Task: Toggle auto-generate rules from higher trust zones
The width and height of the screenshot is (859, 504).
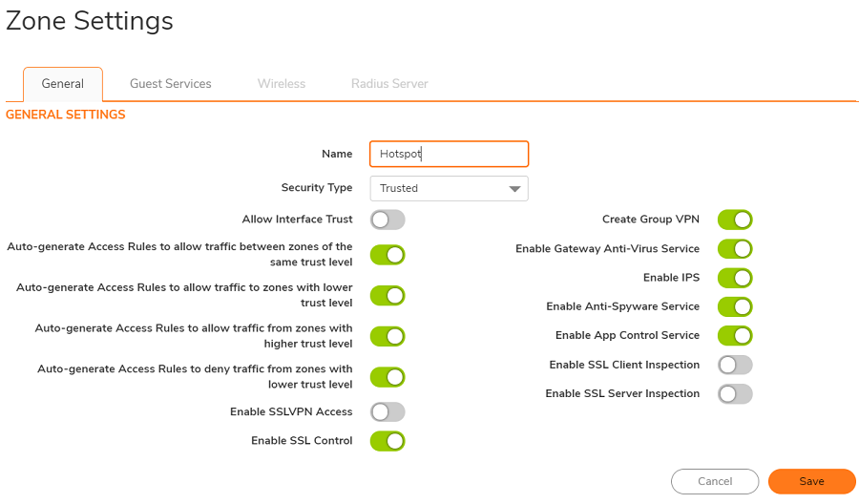Action: coord(388,336)
